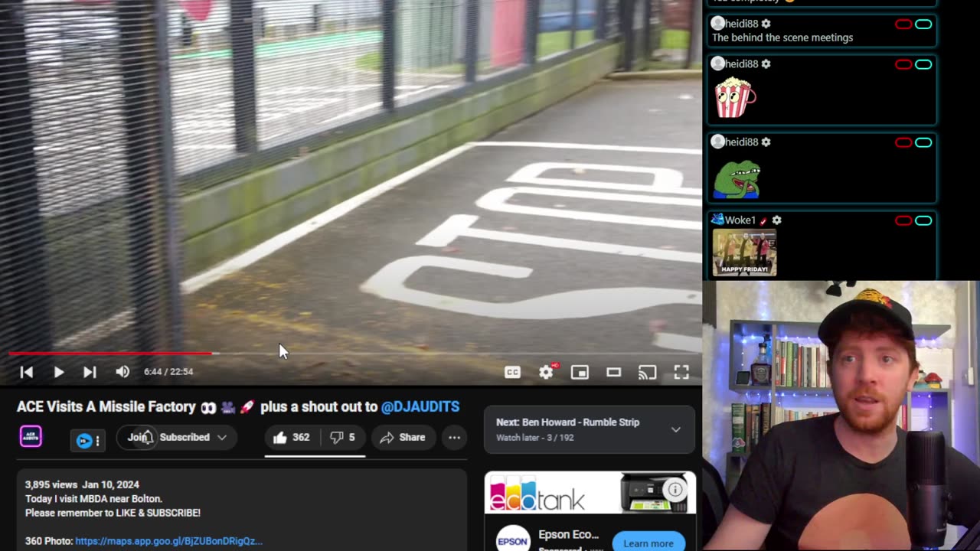Click cyan pill on Woke1 message
This screenshot has height=551, width=980.
(923, 220)
